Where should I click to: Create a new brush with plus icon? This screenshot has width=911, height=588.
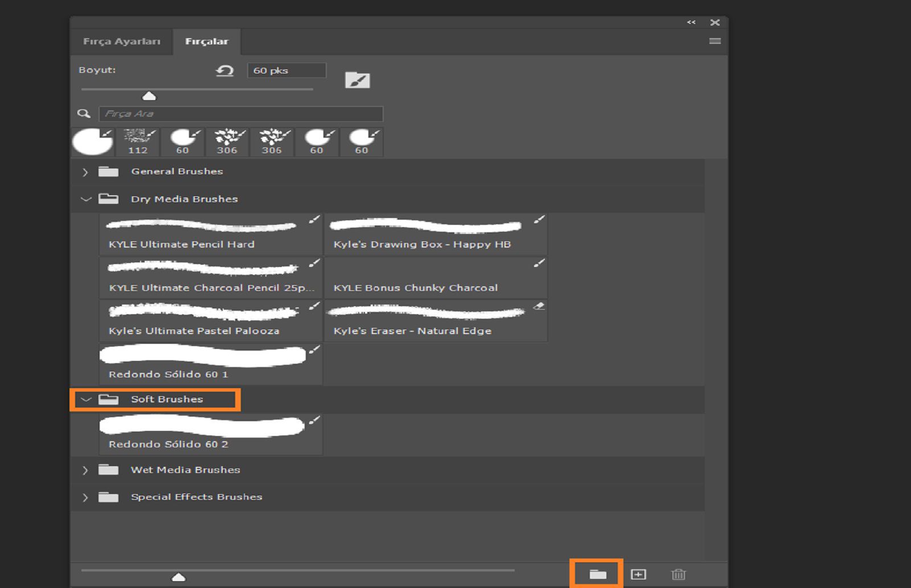click(638, 574)
